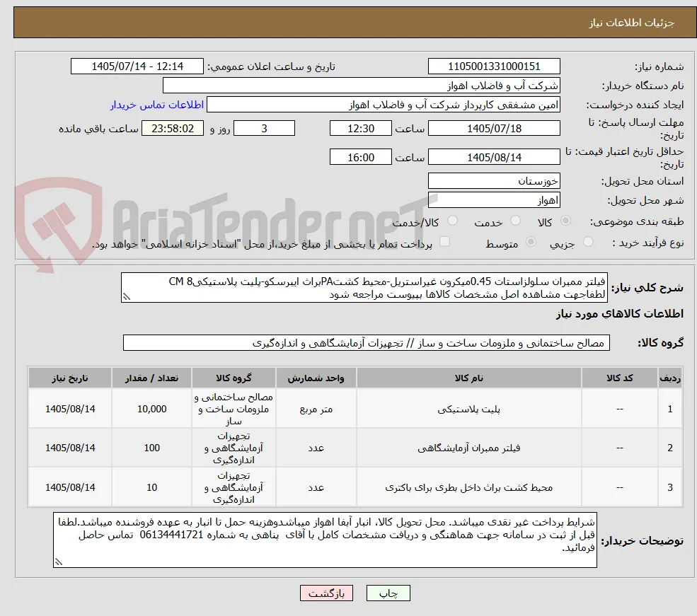Viewport: 697px width, 616px height.
Task: Click the واحد شمارش column header
Action: (316, 378)
